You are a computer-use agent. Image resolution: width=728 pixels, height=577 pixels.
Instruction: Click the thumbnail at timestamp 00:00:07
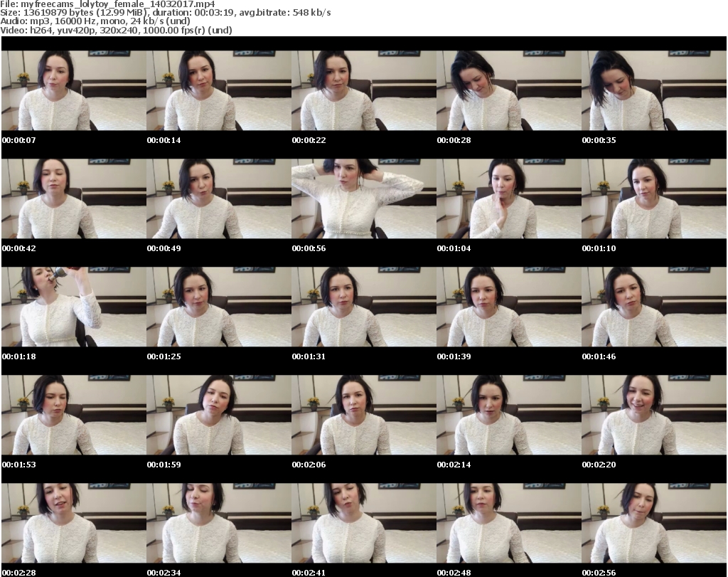[x=74, y=90]
